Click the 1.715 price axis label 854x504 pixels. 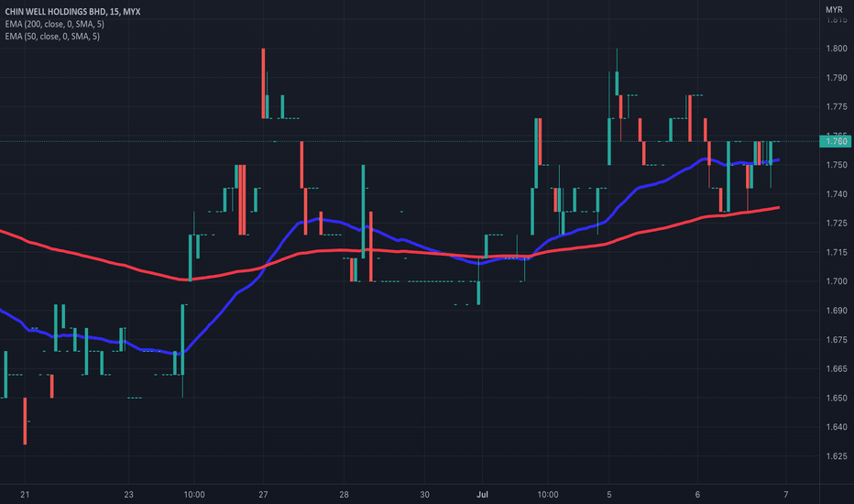(x=837, y=252)
